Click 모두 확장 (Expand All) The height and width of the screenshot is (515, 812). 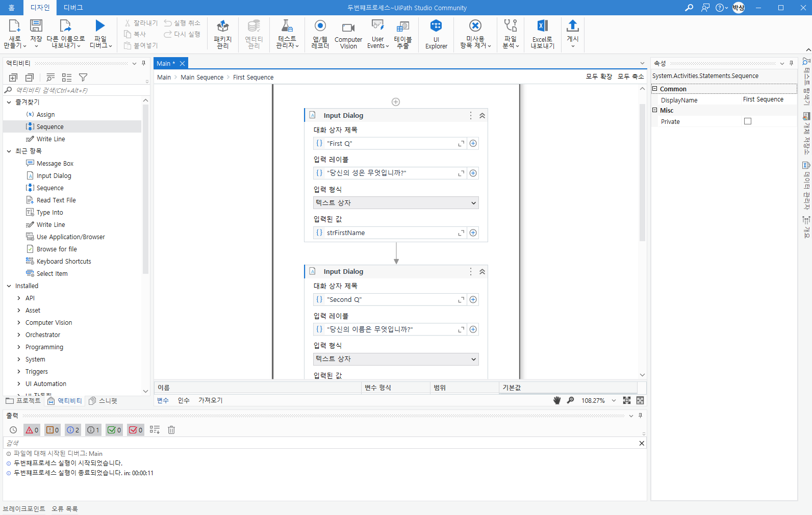(x=599, y=76)
